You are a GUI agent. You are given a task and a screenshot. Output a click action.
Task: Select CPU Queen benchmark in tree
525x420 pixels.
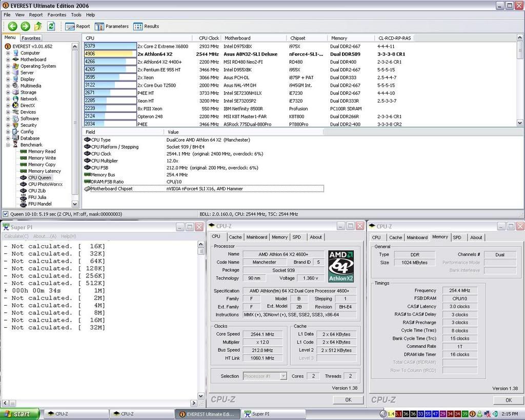coord(39,177)
